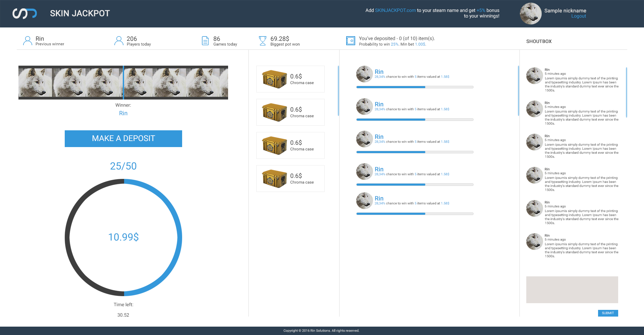Click the 206 players today count
644x335 pixels.
click(132, 39)
